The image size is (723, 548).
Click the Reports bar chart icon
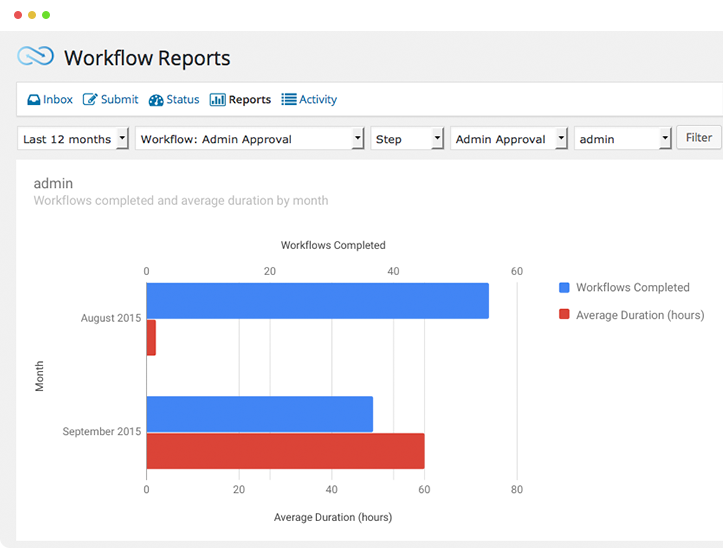pos(217,100)
